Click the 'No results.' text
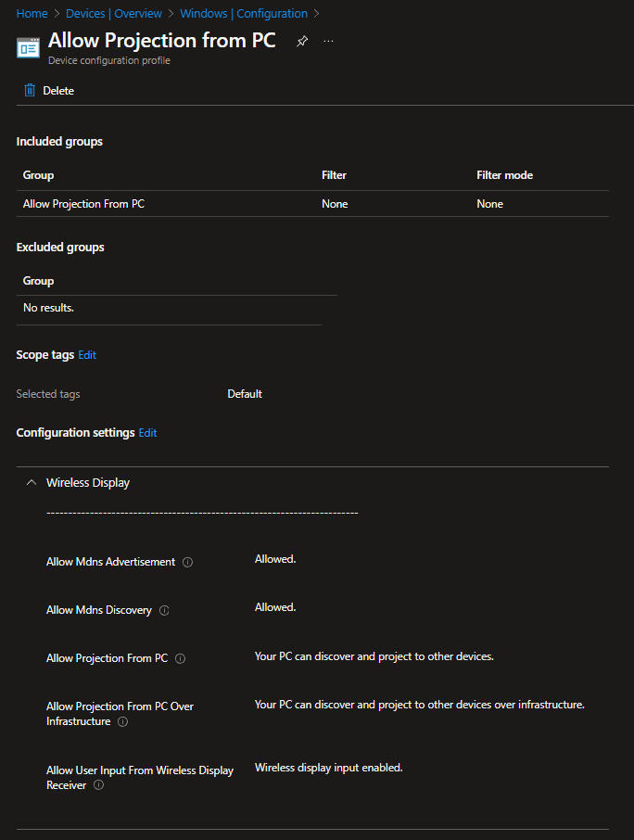 [x=48, y=308]
